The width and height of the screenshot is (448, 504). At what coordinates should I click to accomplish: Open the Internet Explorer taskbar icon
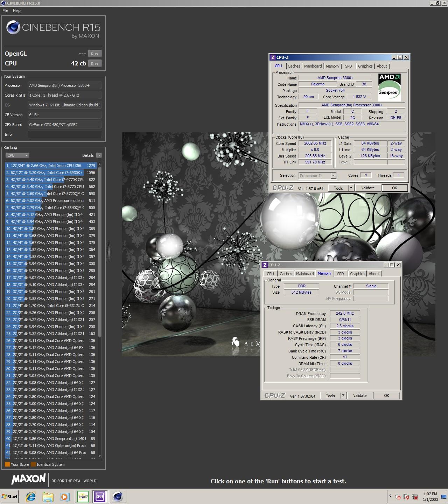coord(31,496)
